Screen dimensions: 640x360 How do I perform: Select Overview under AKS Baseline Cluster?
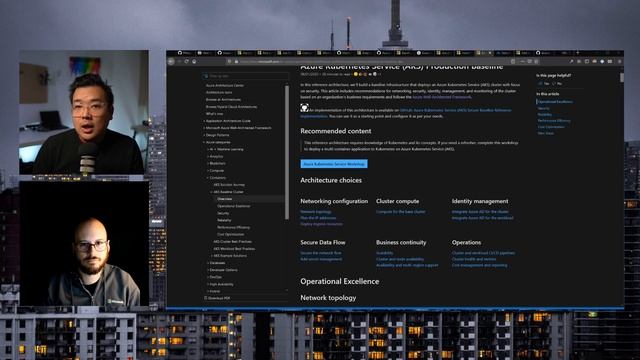[224, 199]
